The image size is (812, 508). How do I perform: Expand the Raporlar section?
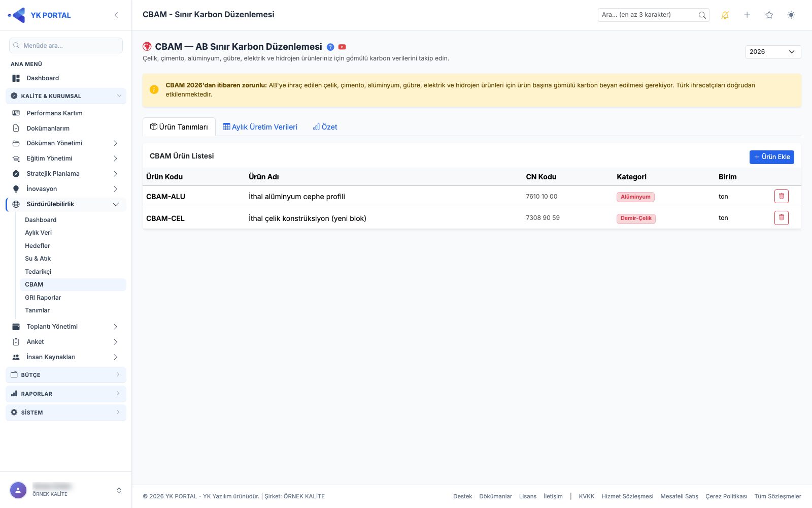(x=66, y=394)
